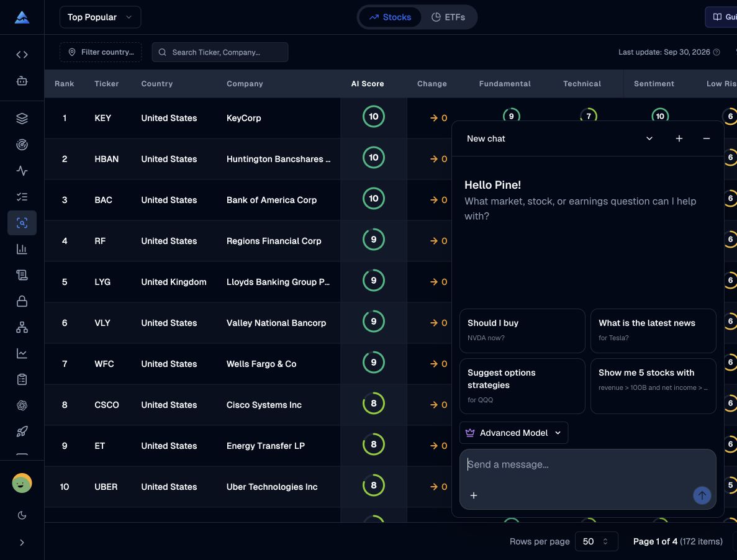The image size is (737, 560).
Task: Click the UBER ticker
Action: click(x=106, y=487)
